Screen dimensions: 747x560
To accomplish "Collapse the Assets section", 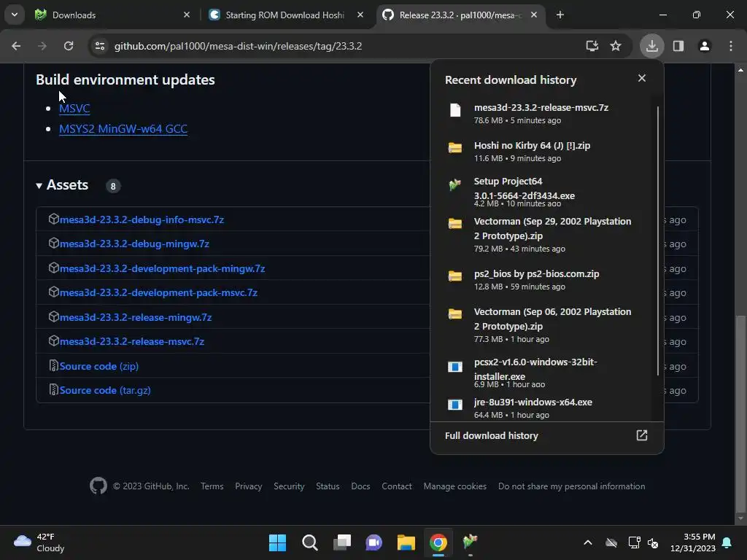I will point(63,184).
